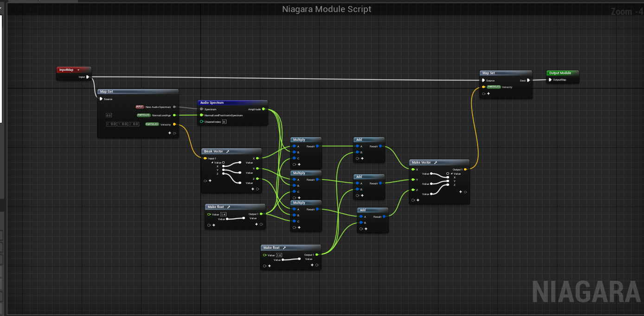The width and height of the screenshot is (644, 316).
Task: Select the Map Get node title
Action: point(107,92)
